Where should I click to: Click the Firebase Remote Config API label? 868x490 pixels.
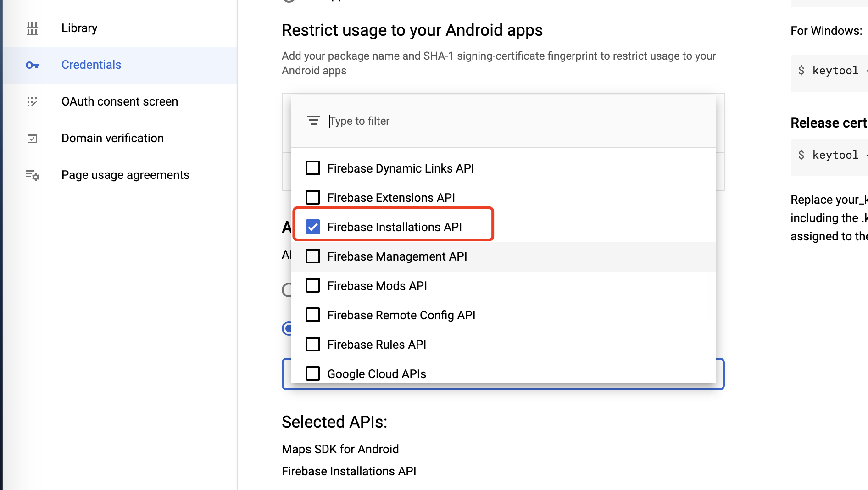401,315
